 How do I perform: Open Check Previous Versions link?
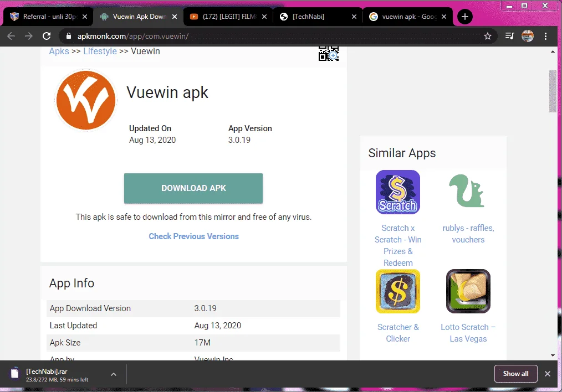pos(193,236)
